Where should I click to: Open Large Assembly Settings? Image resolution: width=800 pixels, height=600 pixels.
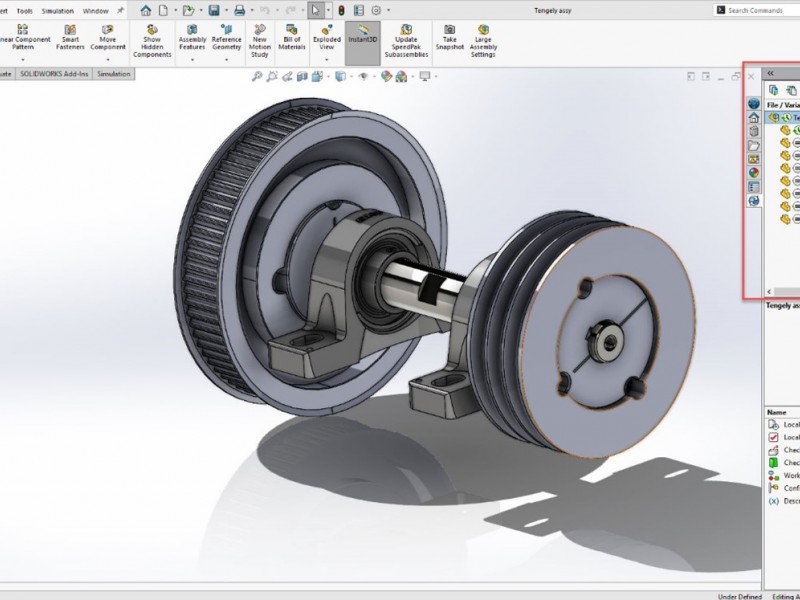483,40
